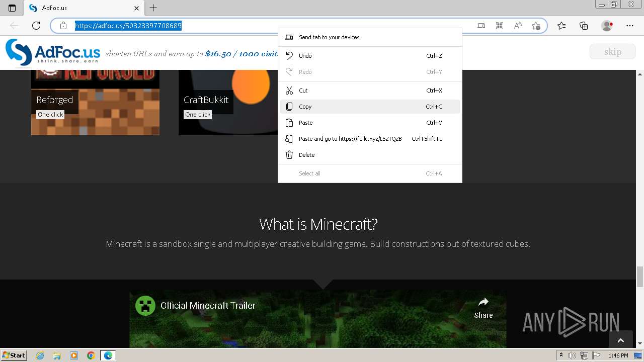
Task: Click the browser refresh icon
Action: pos(36,26)
